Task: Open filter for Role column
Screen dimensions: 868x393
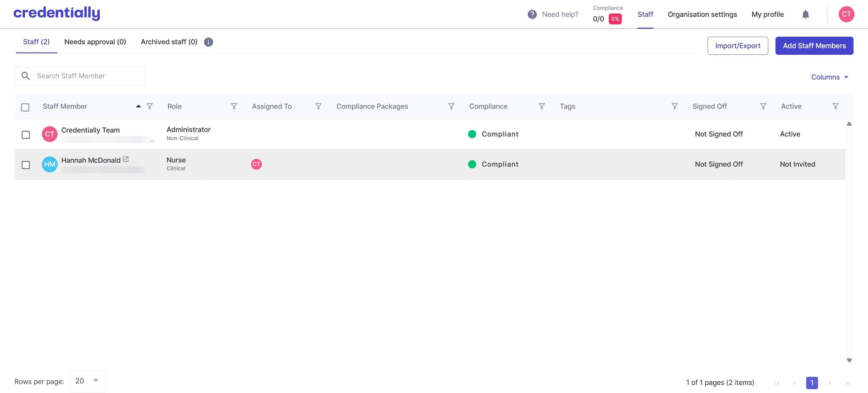Action: click(234, 106)
